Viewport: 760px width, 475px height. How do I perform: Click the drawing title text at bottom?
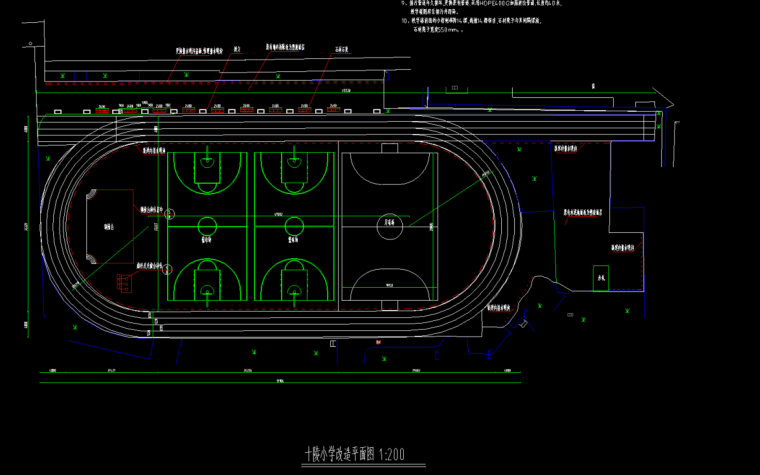(x=357, y=452)
